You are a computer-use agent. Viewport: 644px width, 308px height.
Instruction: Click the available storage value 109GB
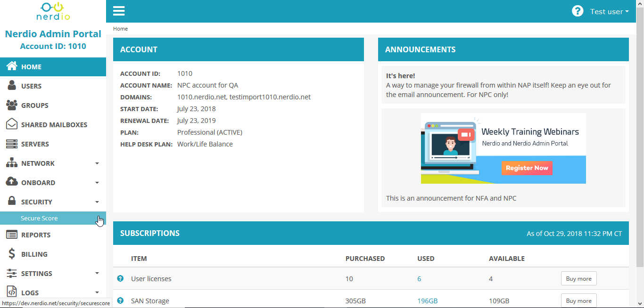[499, 301]
